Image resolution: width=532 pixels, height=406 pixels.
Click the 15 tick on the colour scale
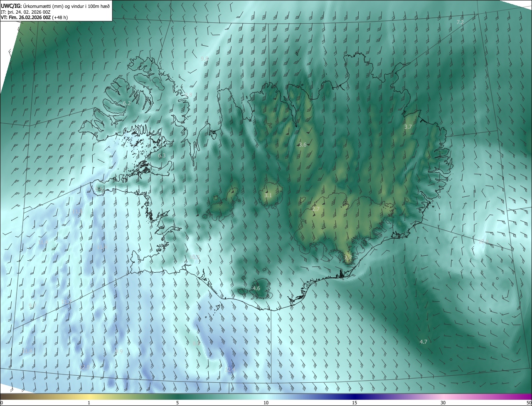click(355, 403)
